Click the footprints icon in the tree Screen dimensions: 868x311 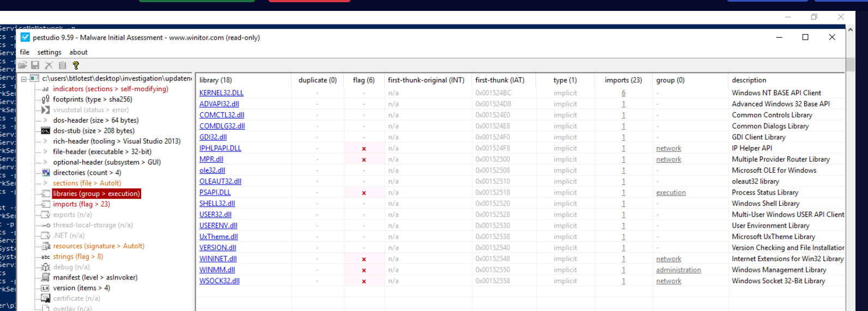tap(46, 99)
